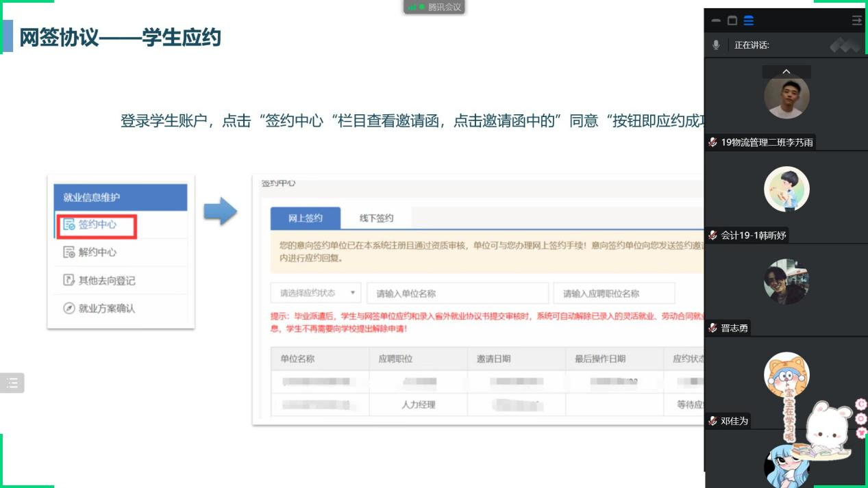Click the 就业方案确认 compass icon
868x488 pixels.
[x=69, y=309]
